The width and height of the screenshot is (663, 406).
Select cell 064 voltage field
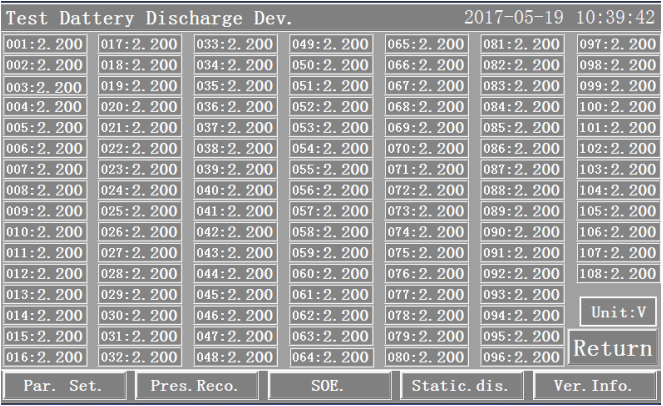(330, 356)
